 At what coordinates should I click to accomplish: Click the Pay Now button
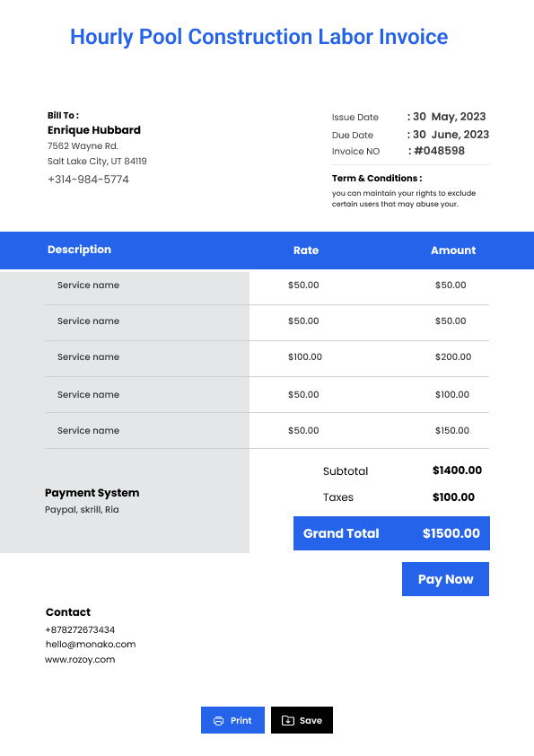tap(445, 579)
